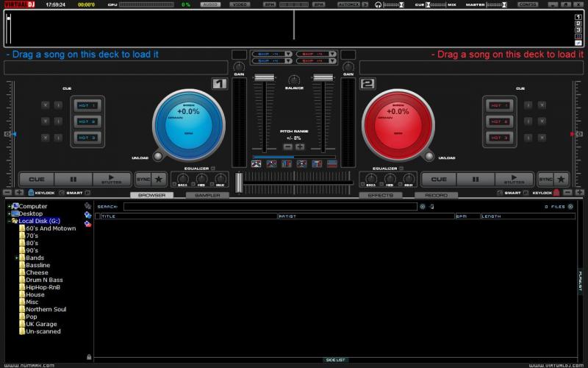Screen dimensions: 588x368
Task: Delete hot cue 1 with deck 2's X icon
Action: pos(542,105)
